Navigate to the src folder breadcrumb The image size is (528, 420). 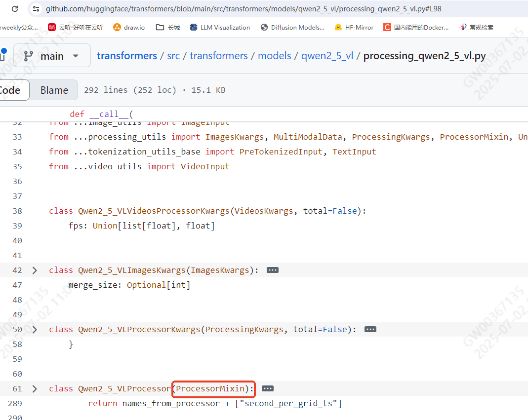[x=173, y=56]
